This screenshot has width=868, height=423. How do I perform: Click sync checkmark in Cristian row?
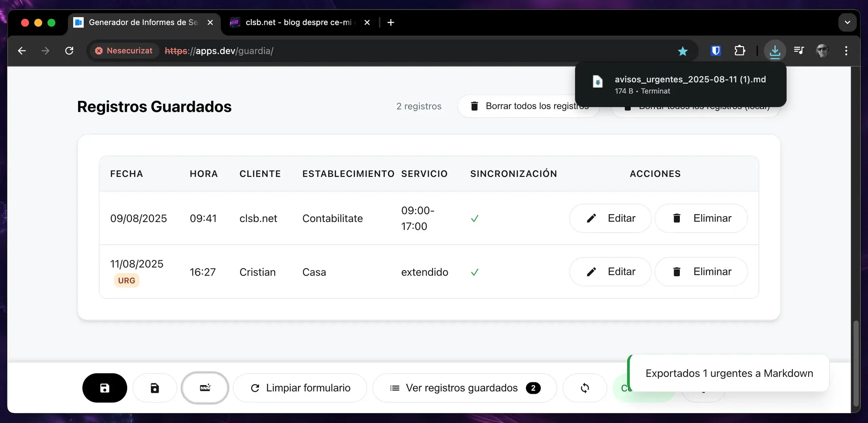(475, 272)
